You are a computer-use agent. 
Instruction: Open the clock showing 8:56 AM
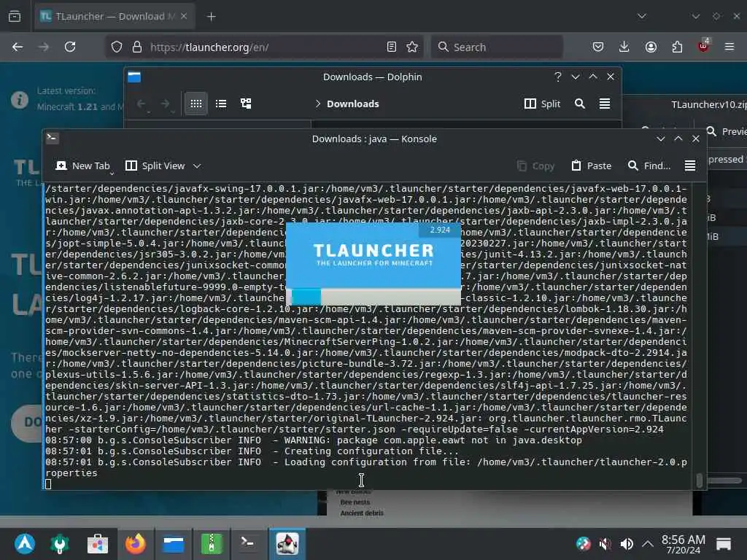(x=683, y=544)
